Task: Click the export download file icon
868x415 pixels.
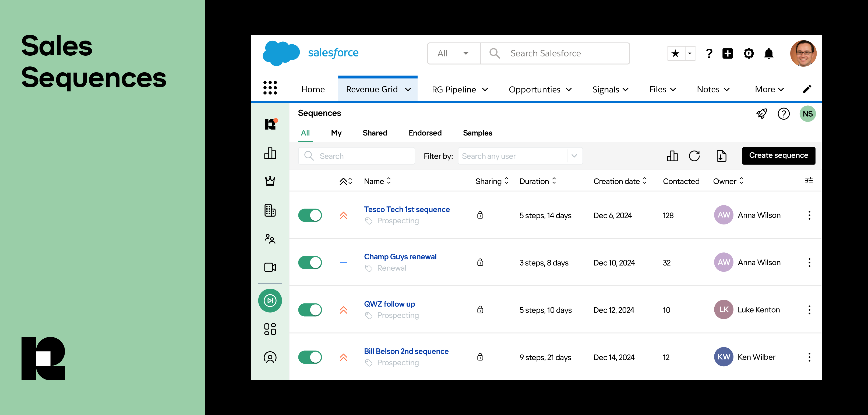Action: 721,156
